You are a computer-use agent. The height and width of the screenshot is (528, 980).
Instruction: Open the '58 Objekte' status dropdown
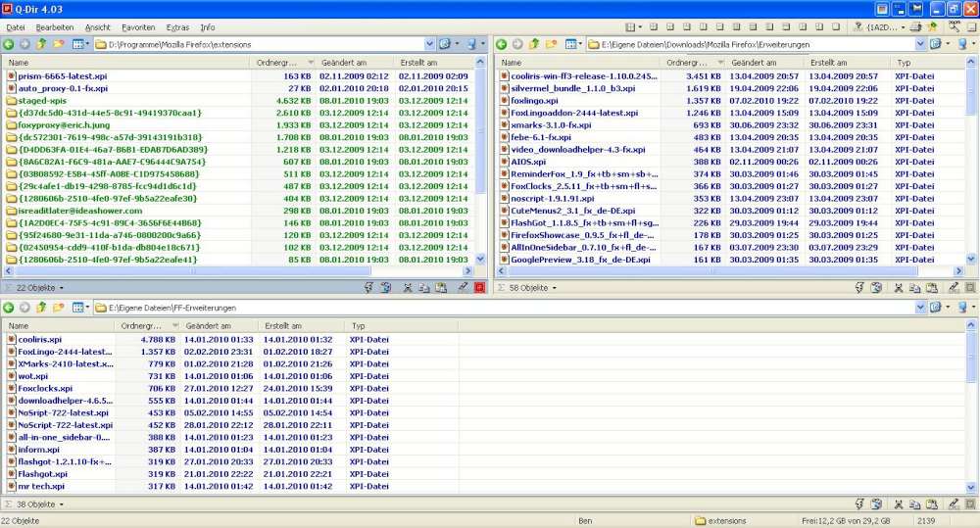click(x=528, y=288)
